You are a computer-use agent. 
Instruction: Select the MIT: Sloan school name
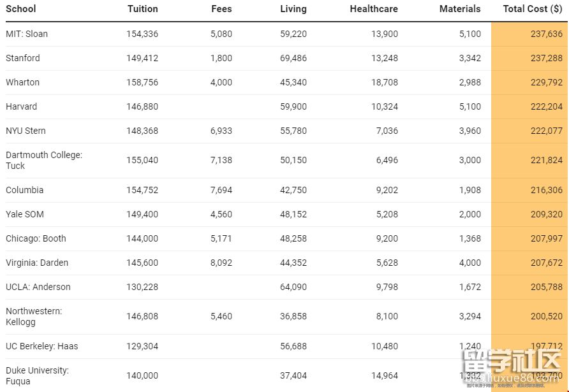[x=27, y=34]
